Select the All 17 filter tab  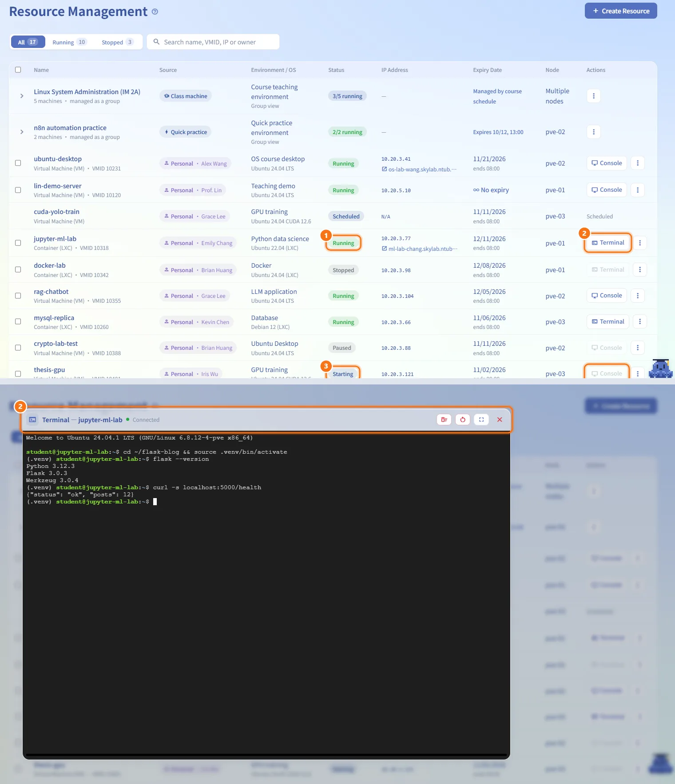28,42
